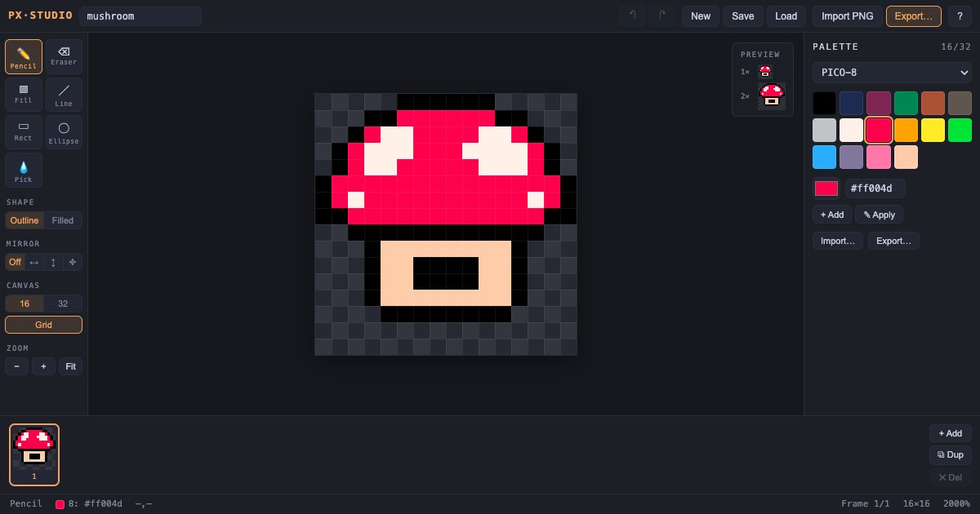This screenshot has height=514, width=980.
Task: Enable vertical mirror mode
Action: (x=53, y=262)
